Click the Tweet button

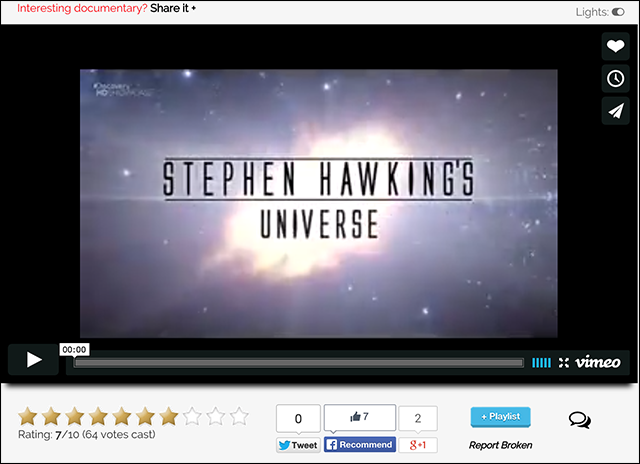298,445
